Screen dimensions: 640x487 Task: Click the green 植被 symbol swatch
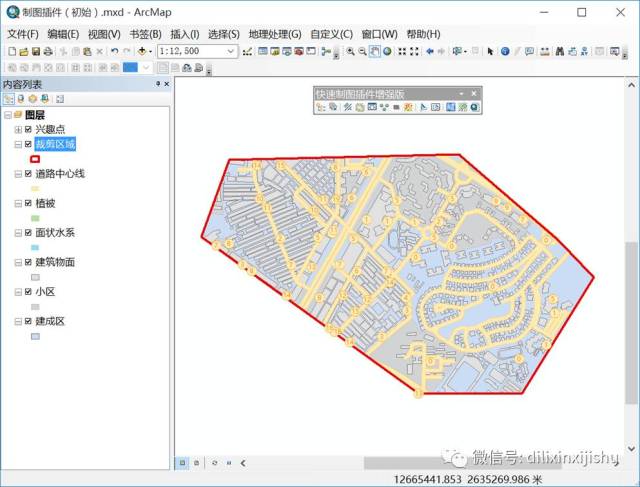[x=35, y=218]
